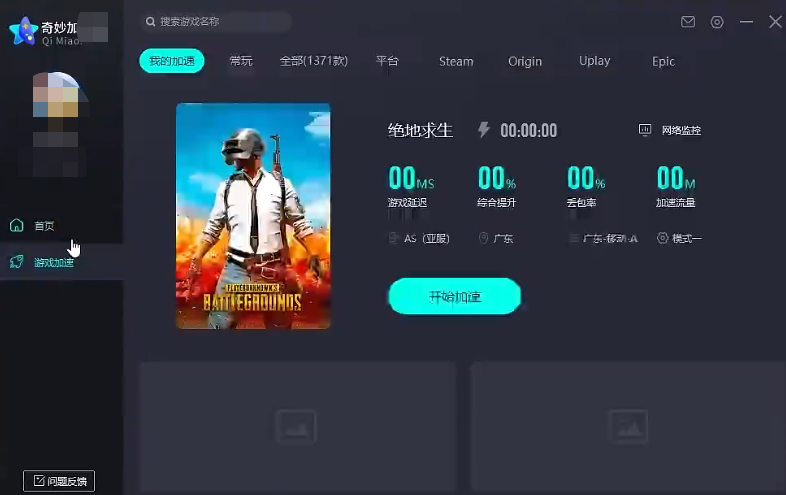Open the Steam tab
Screen dimensions: 786x495
[x=456, y=61]
